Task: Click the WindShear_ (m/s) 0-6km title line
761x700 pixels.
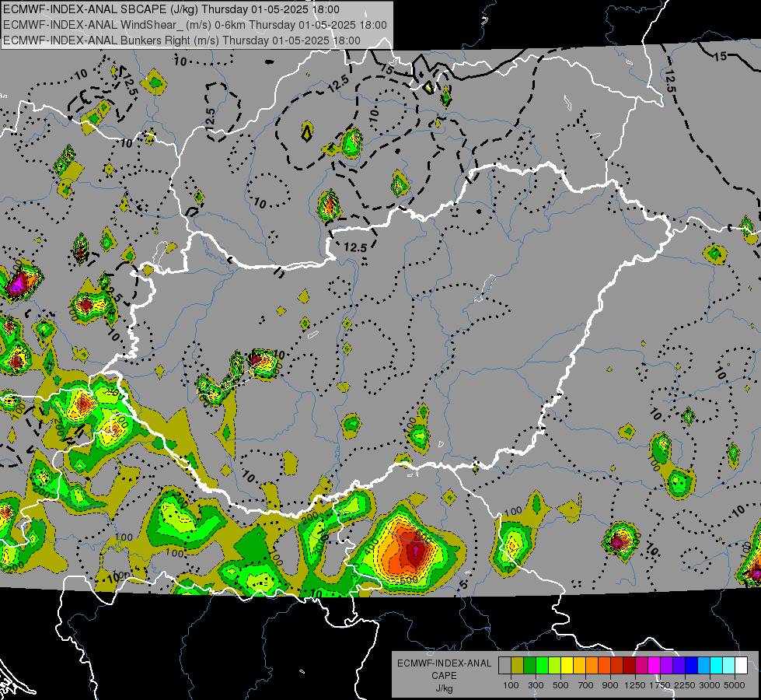Action: coord(195,25)
